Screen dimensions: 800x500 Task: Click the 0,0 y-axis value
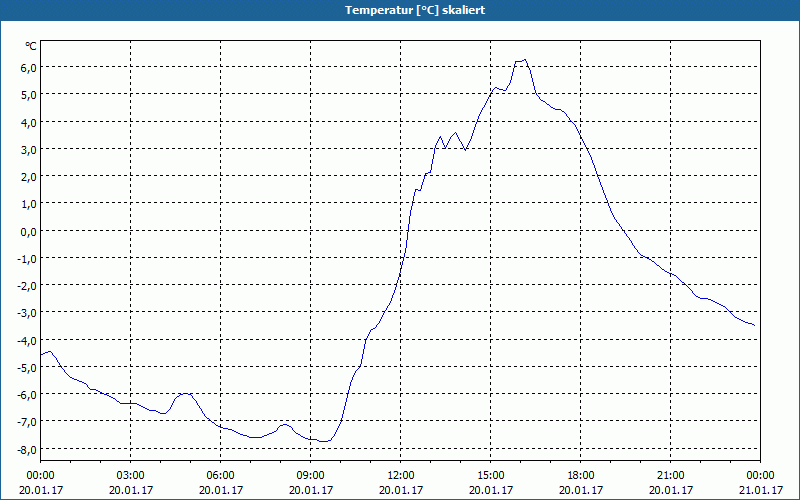click(x=29, y=231)
